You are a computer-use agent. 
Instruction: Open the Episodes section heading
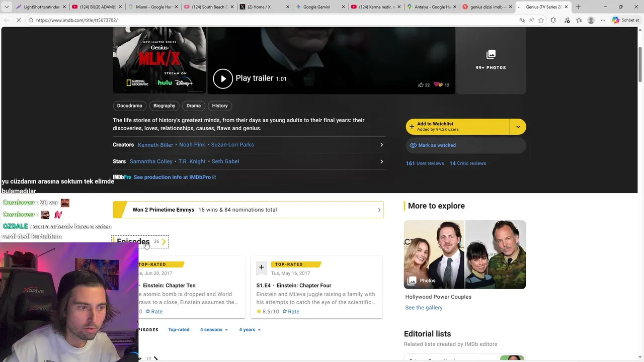tap(140, 242)
